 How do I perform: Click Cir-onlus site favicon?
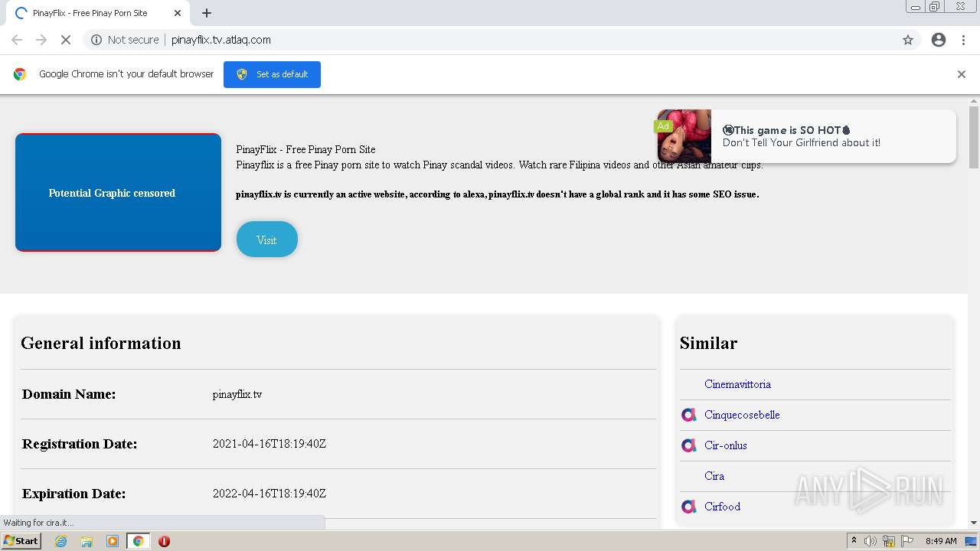tap(689, 445)
